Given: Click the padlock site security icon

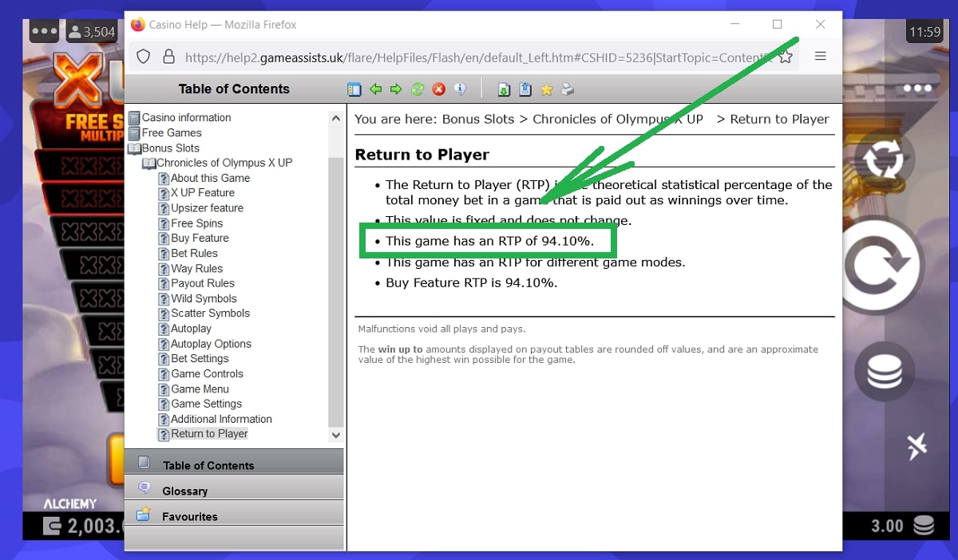Looking at the screenshot, I should [168, 57].
